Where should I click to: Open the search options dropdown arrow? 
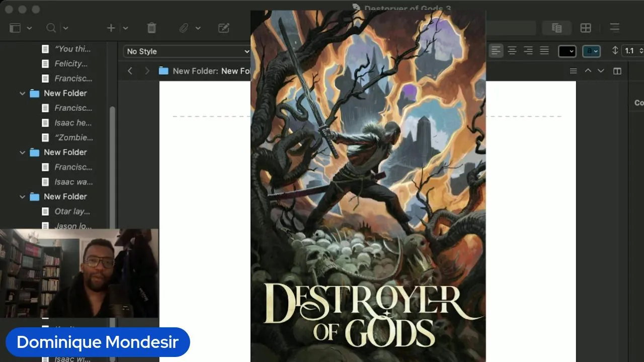click(65, 28)
